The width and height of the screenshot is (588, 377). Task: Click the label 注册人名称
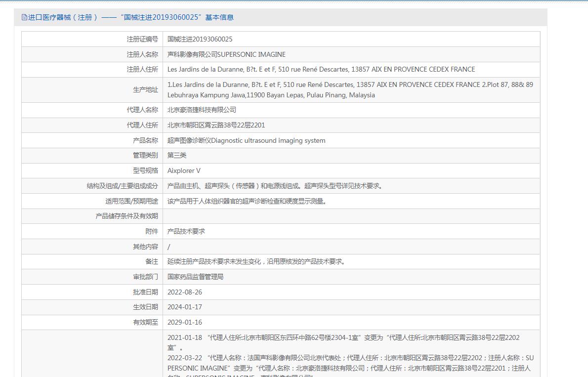(x=142, y=54)
